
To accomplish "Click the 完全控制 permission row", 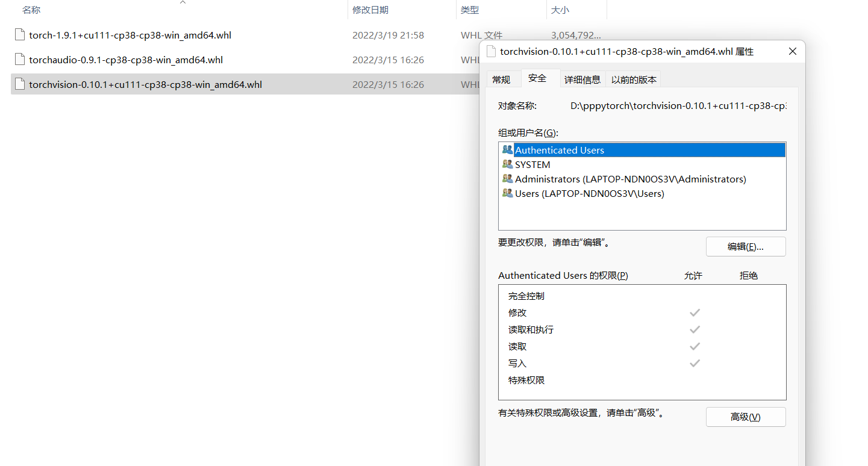I will (642, 296).
